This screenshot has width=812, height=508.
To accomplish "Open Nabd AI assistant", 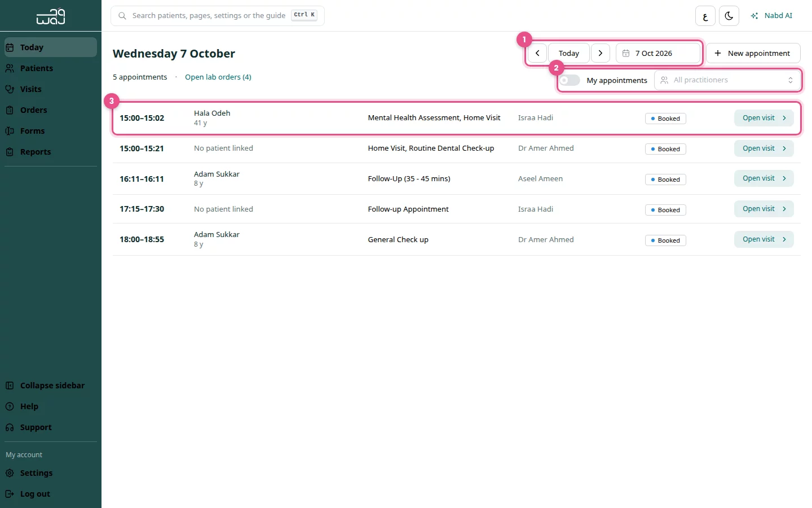I will pos(771,16).
